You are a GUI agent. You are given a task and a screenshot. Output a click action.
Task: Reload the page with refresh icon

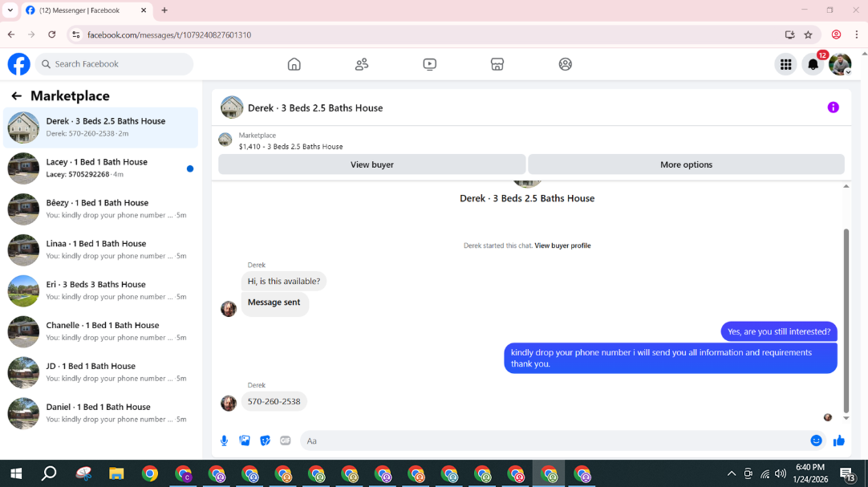click(52, 34)
